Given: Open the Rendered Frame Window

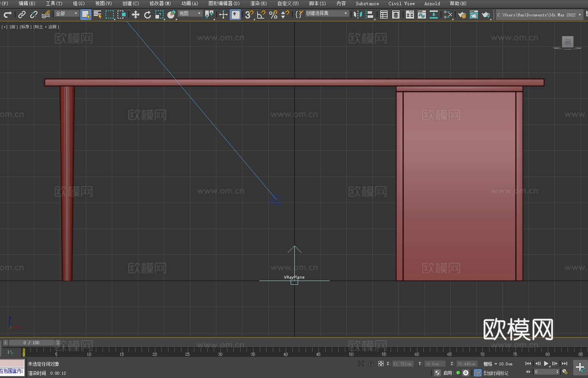Looking at the screenshot, I should tap(474, 14).
